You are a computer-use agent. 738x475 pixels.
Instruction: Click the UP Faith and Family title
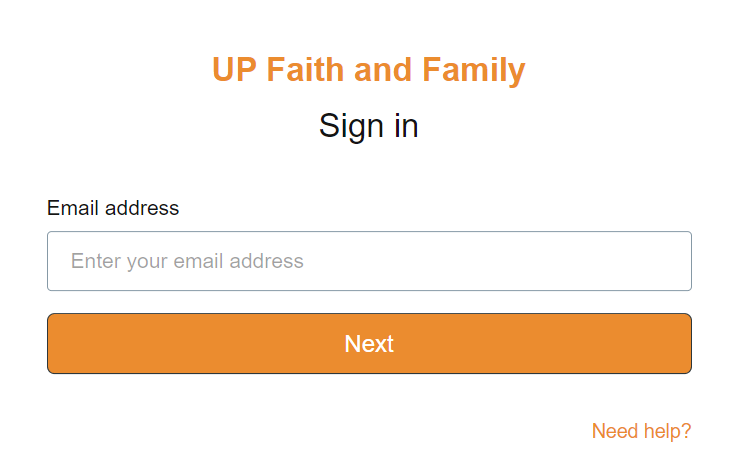369,70
